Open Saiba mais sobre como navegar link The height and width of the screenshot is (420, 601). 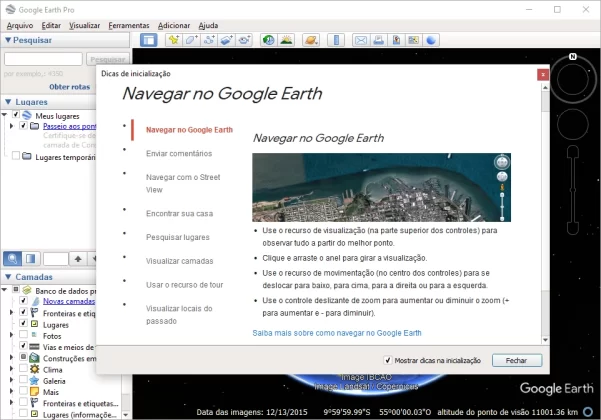(x=337, y=333)
